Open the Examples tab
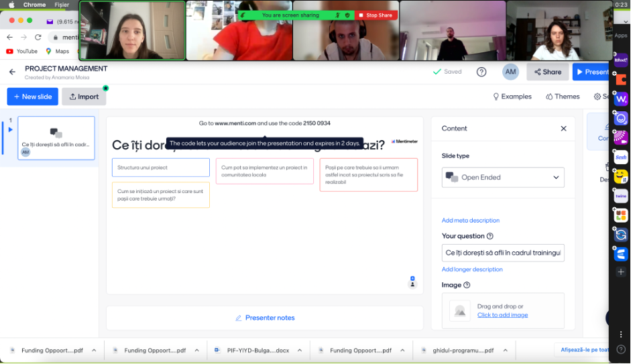This screenshot has height=364, width=631. pyautogui.click(x=512, y=97)
